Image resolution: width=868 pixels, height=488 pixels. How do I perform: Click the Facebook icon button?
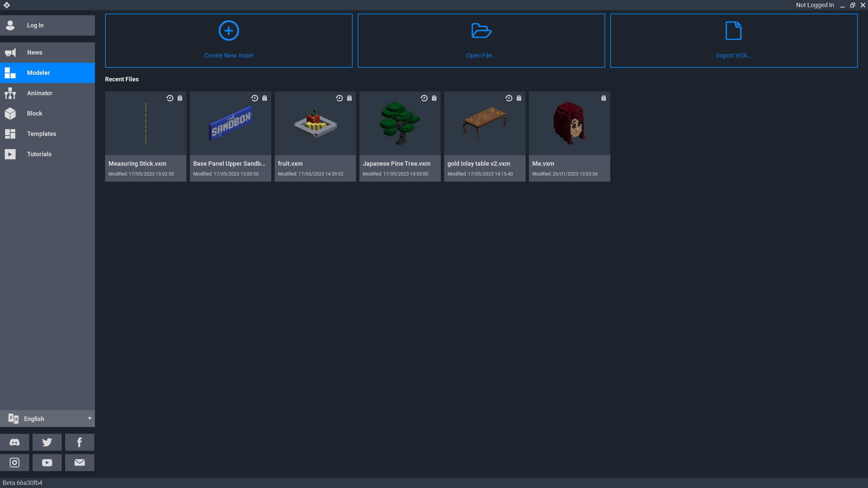(79, 442)
